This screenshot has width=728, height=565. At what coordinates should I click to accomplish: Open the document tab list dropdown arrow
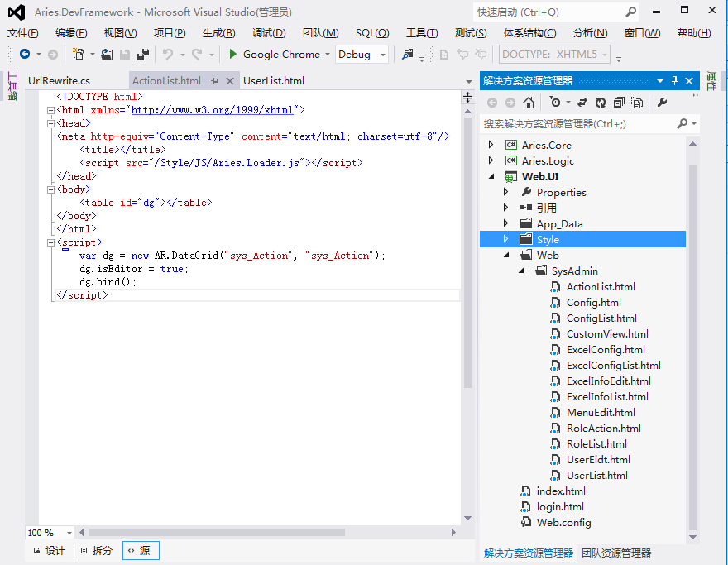[x=469, y=82]
